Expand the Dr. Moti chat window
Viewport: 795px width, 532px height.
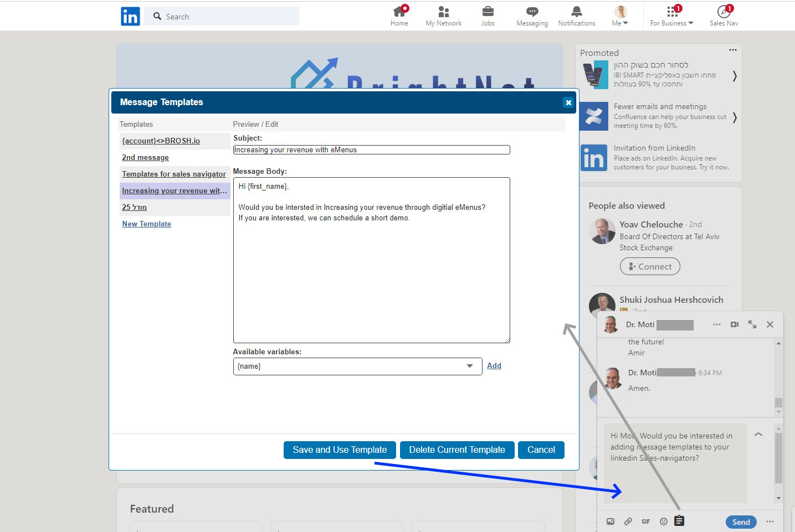[752, 324]
